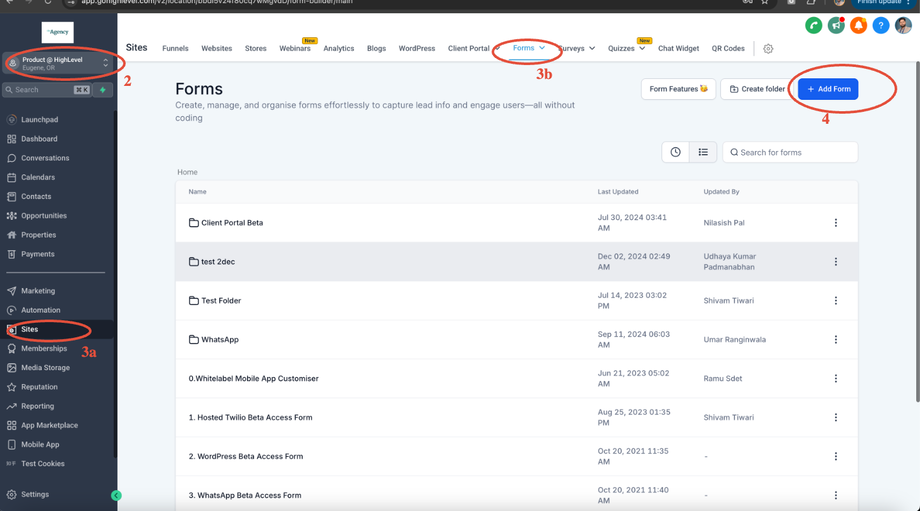Open the Funnels tab

175,49
